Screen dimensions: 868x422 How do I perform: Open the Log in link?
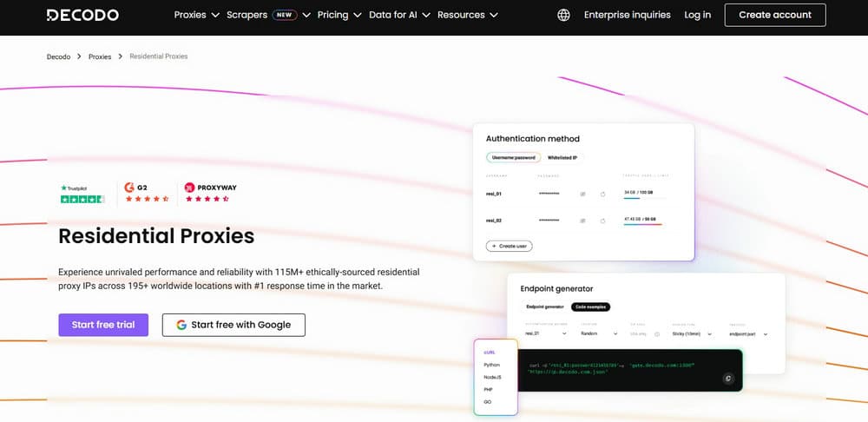[x=698, y=15]
